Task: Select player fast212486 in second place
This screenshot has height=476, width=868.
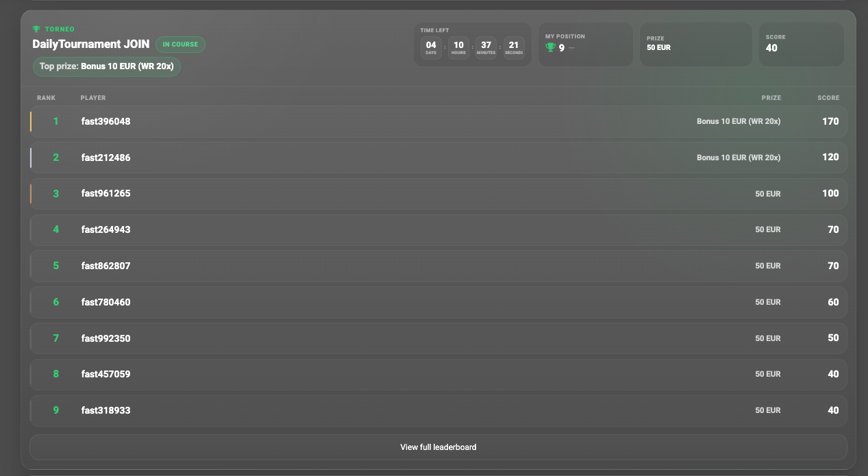Action: (x=106, y=158)
